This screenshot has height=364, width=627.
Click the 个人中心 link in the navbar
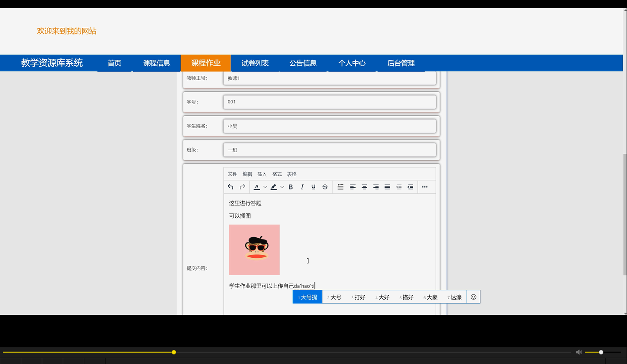coord(352,63)
